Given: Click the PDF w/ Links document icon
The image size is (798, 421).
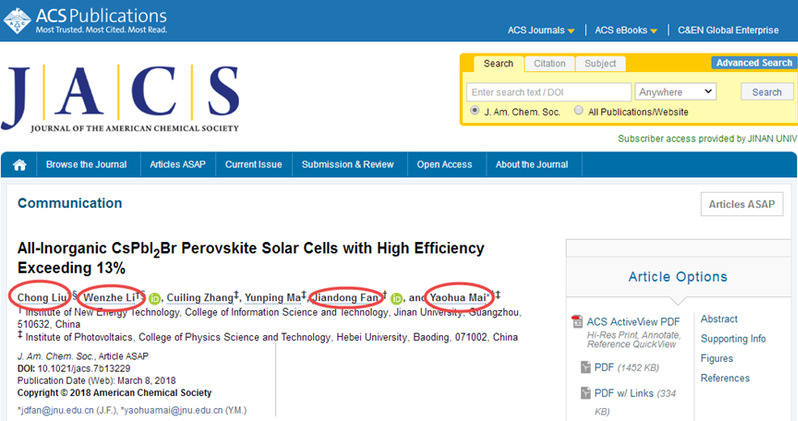Looking at the screenshot, I should [x=585, y=392].
